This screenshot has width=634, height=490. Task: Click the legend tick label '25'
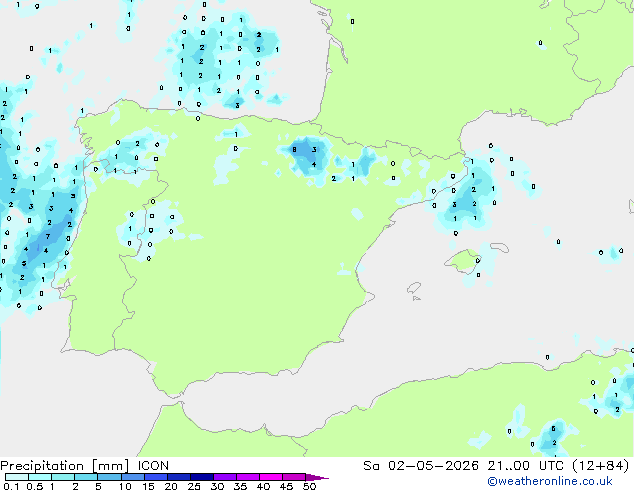click(x=194, y=486)
